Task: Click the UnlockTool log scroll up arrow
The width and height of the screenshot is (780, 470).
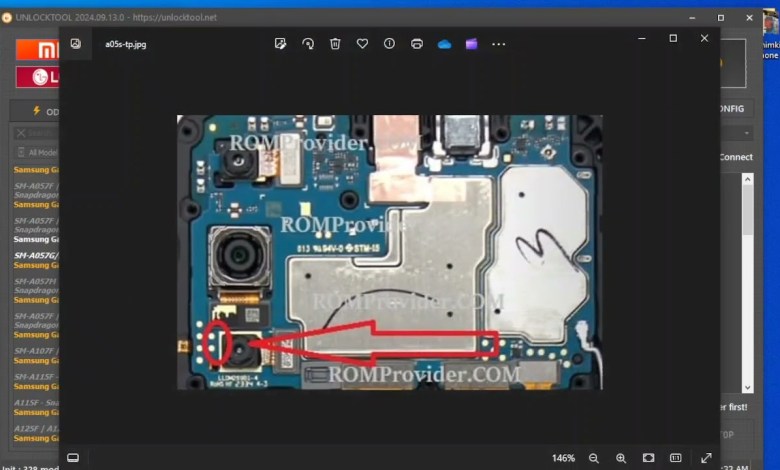Action: pyautogui.click(x=748, y=179)
